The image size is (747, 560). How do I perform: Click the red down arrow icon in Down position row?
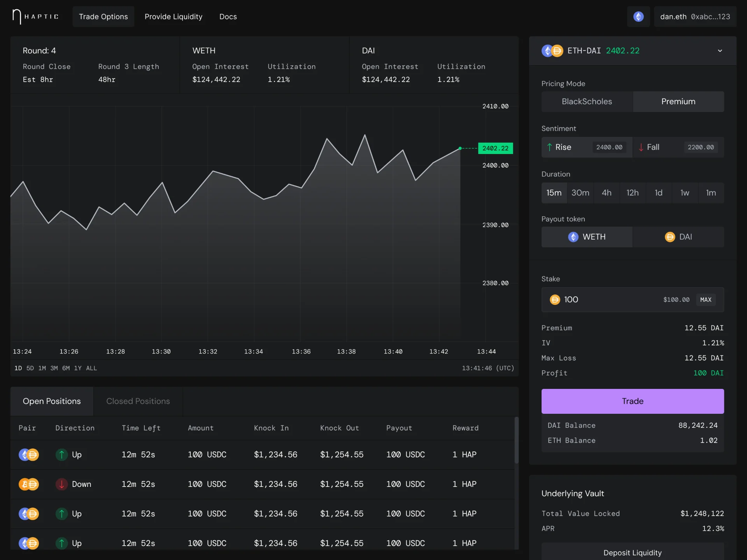[x=61, y=484]
